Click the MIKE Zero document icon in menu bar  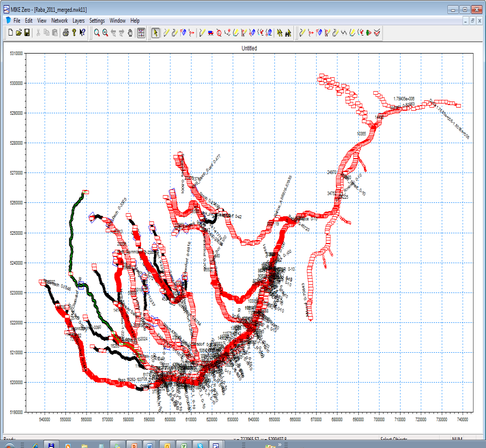tap(8, 21)
